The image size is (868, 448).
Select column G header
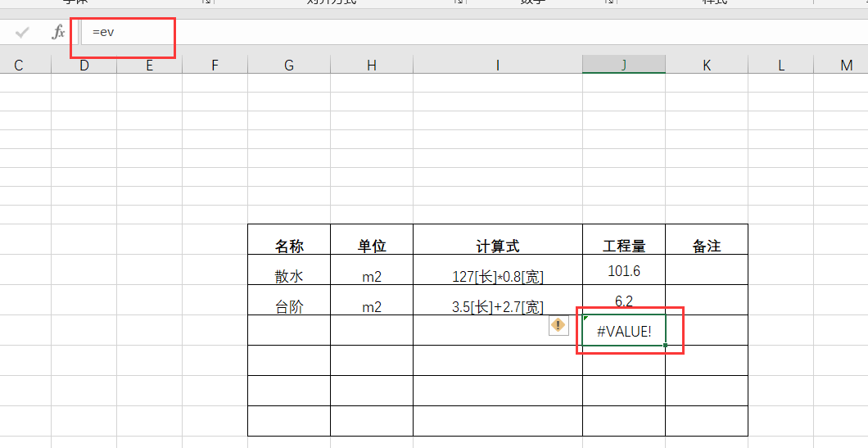(289, 66)
